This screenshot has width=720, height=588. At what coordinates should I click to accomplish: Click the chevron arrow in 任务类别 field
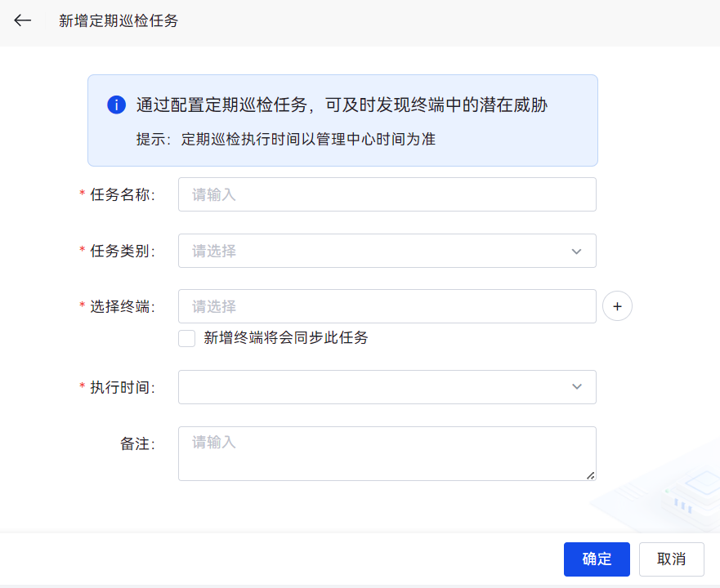click(x=577, y=252)
